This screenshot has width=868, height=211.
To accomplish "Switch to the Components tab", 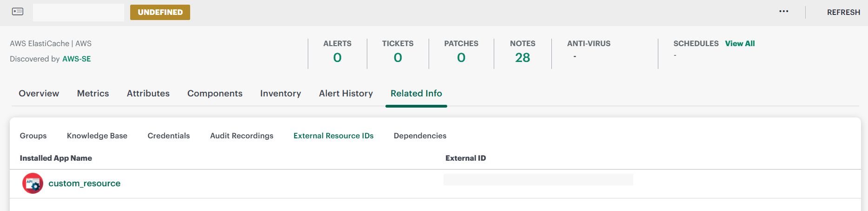I will 215,94.
